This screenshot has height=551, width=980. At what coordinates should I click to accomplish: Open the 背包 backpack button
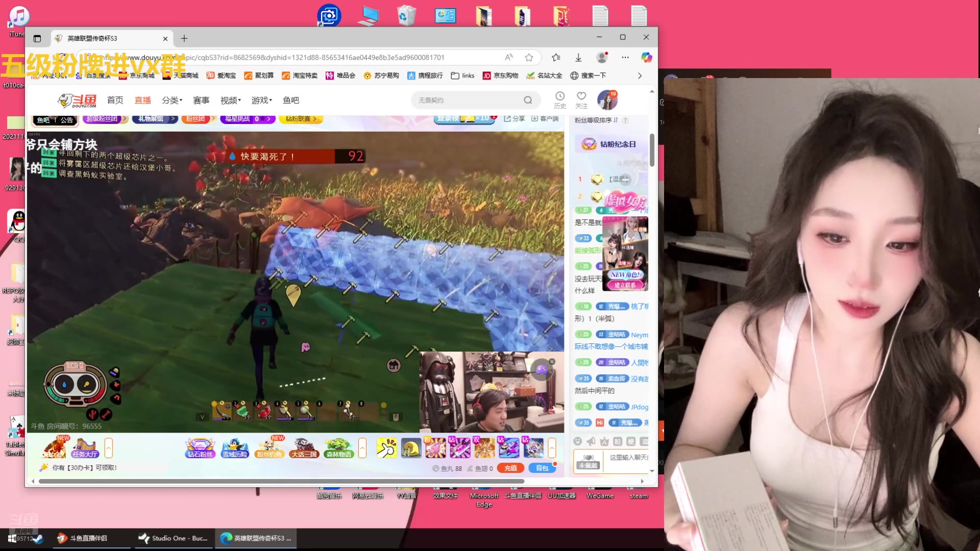[x=542, y=468]
